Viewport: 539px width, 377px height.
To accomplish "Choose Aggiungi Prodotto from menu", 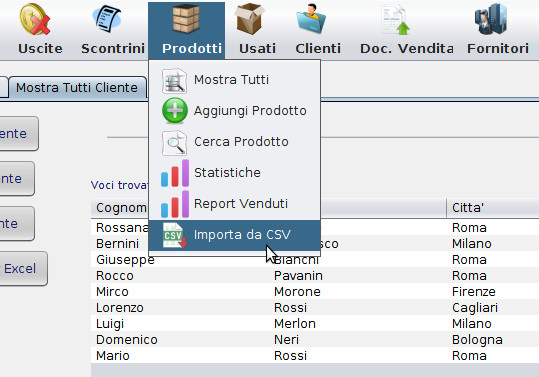I will [x=234, y=111].
